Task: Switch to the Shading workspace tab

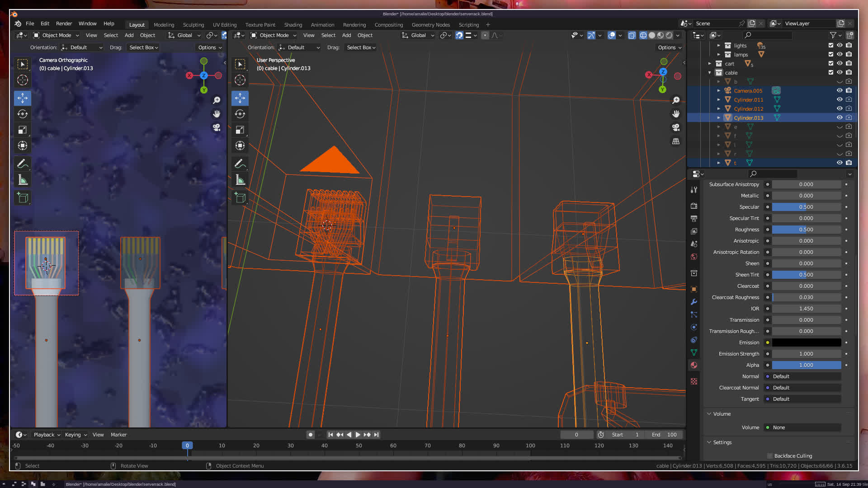Action: click(293, 25)
